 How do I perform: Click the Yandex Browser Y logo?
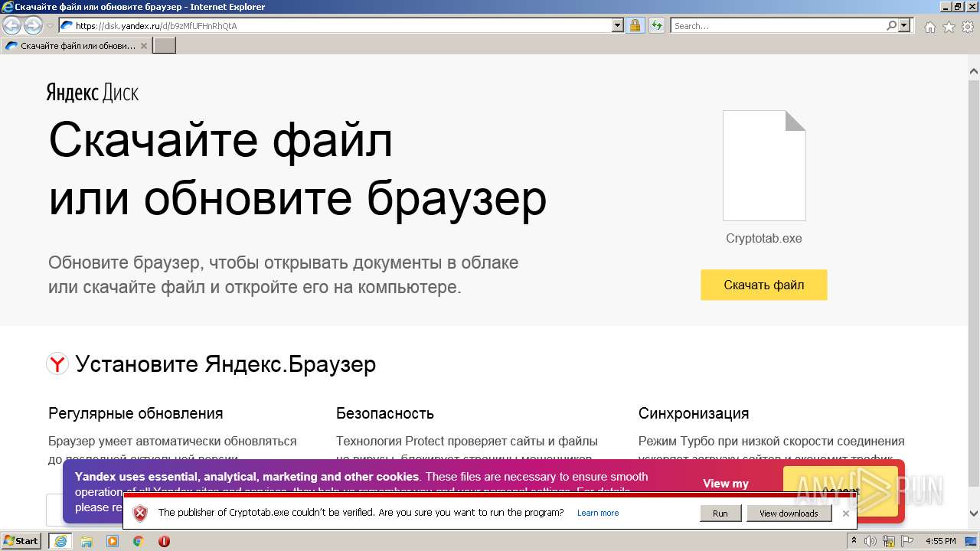[57, 364]
